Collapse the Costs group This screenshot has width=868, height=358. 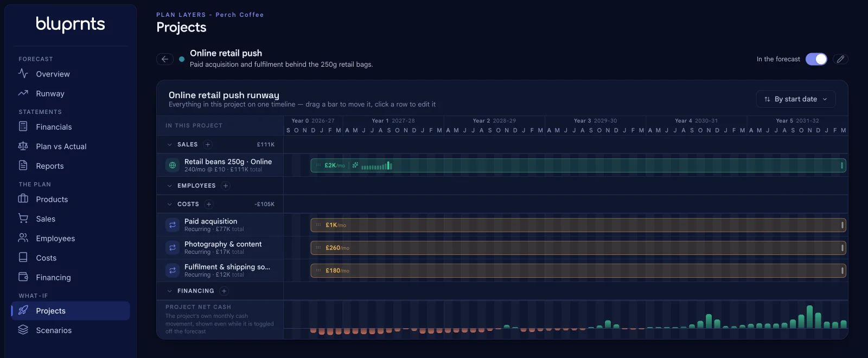[170, 204]
